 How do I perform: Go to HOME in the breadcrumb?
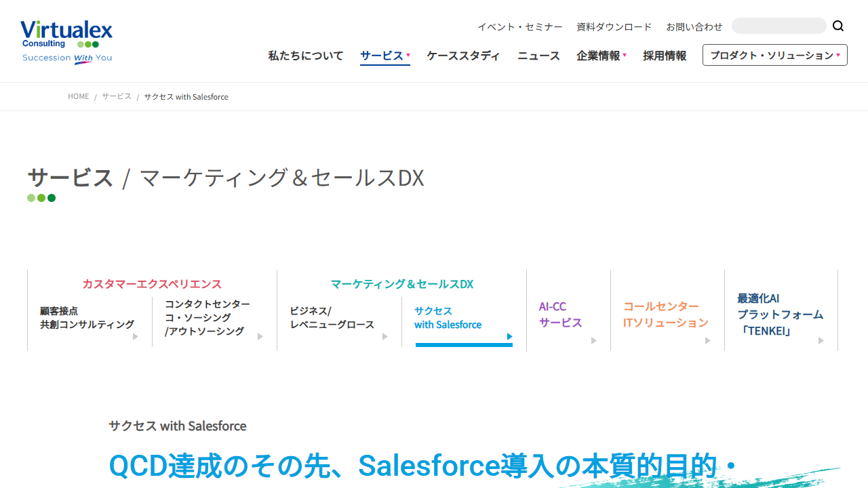(x=79, y=97)
